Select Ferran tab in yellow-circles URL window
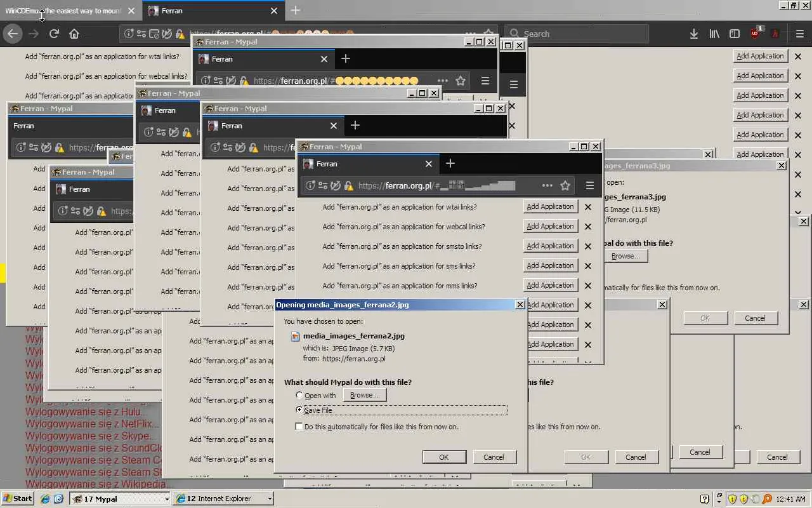 click(264, 59)
